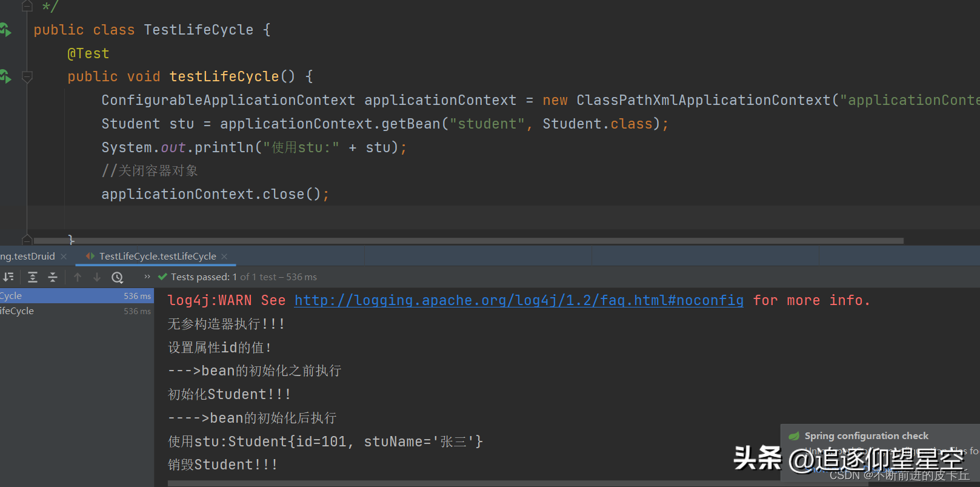The image size is (980, 487).
Task: Expand all test results
Action: 33,277
